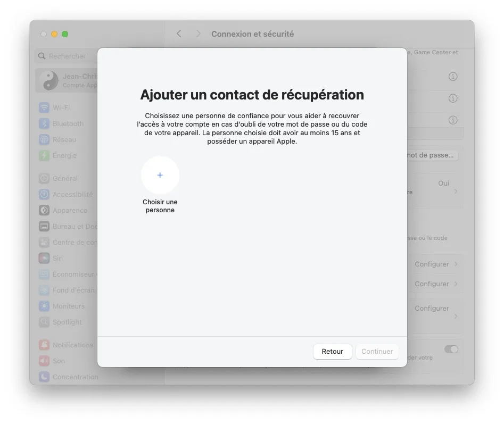Open Son settings via the speaker icon

(x=44, y=361)
